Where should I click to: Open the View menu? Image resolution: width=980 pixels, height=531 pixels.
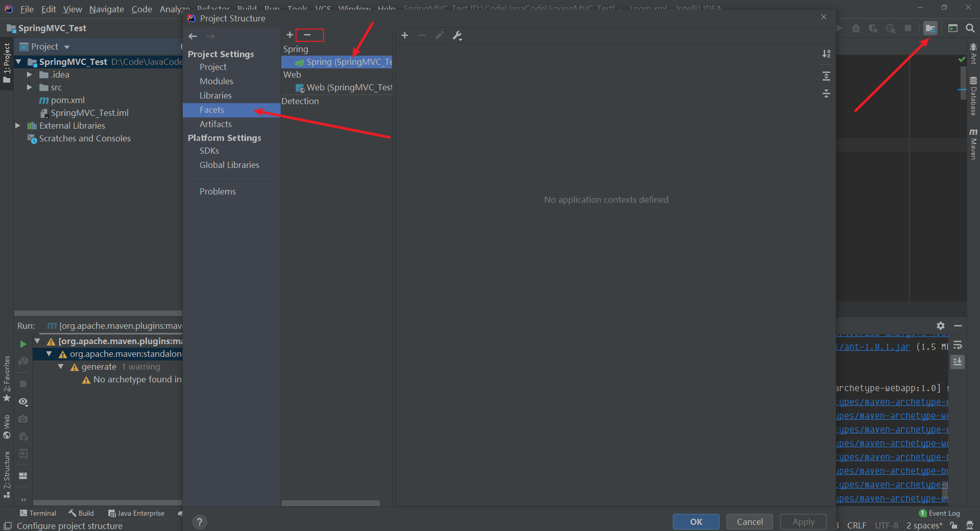(x=72, y=9)
